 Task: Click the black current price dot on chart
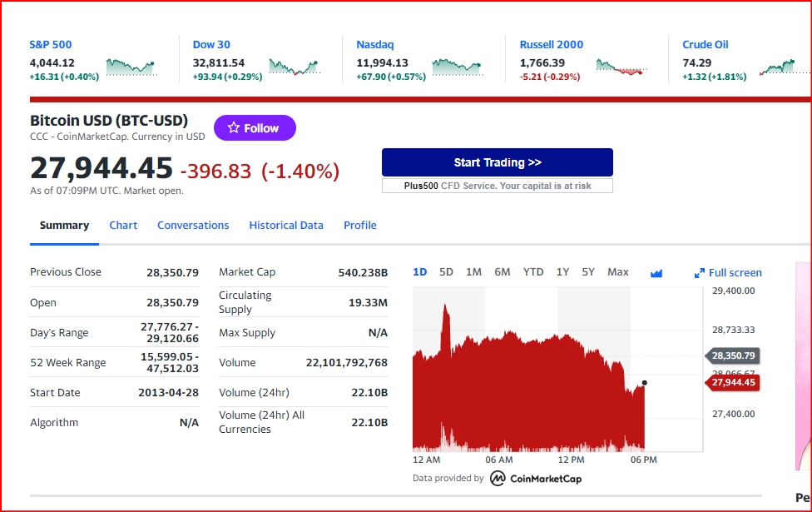tap(644, 383)
